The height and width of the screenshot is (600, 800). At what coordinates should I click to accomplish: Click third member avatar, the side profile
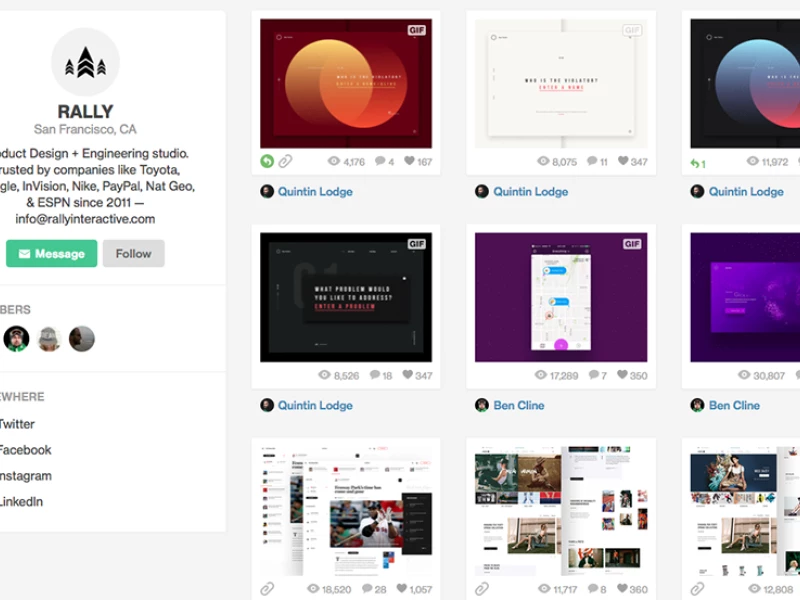[82, 339]
